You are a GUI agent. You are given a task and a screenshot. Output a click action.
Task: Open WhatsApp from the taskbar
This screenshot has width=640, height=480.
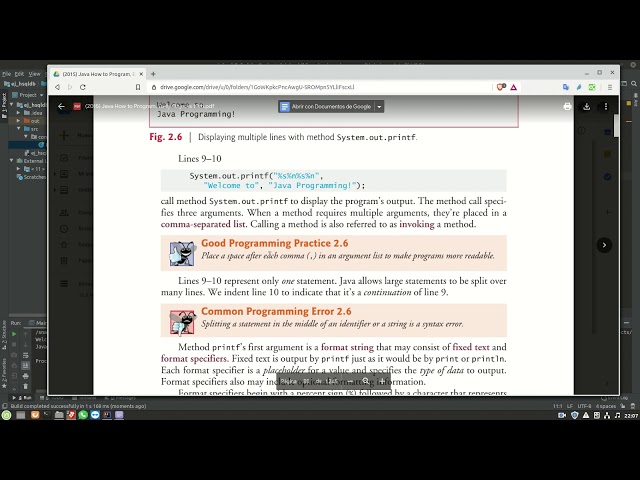point(83,415)
